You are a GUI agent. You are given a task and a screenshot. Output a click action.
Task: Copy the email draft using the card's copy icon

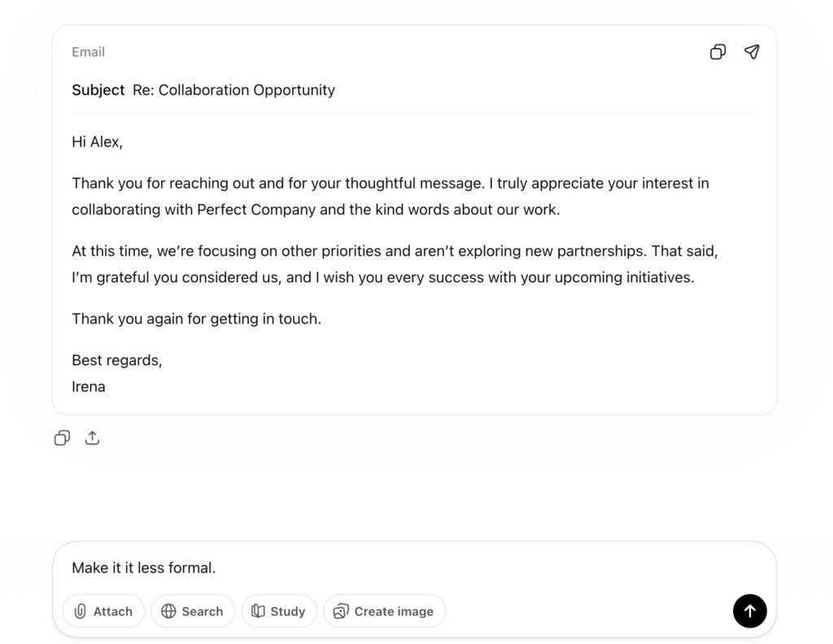tap(717, 52)
